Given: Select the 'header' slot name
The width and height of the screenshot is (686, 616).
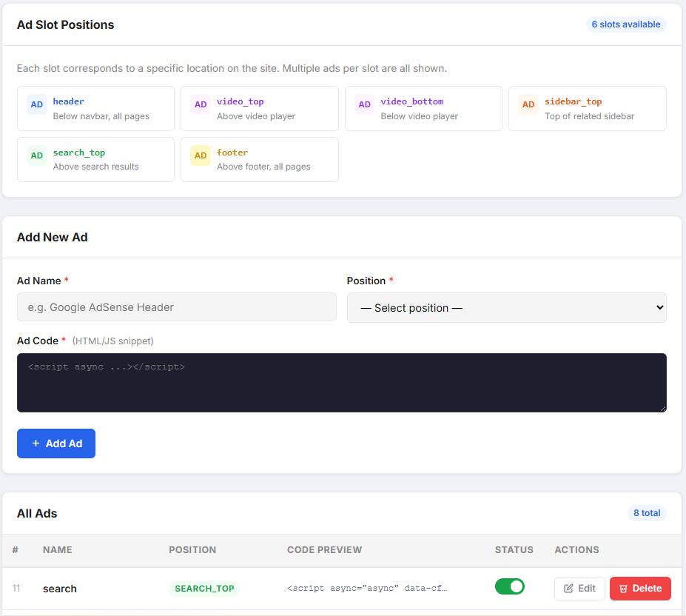Looking at the screenshot, I should (x=69, y=101).
